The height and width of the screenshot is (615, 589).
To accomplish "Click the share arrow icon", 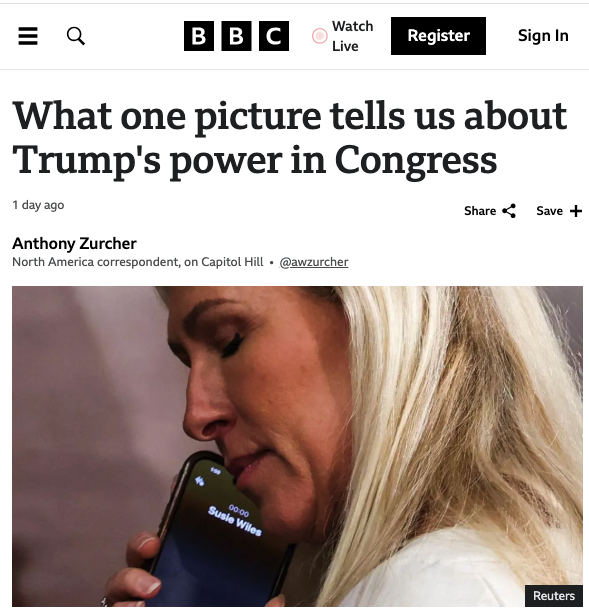I will point(509,211).
